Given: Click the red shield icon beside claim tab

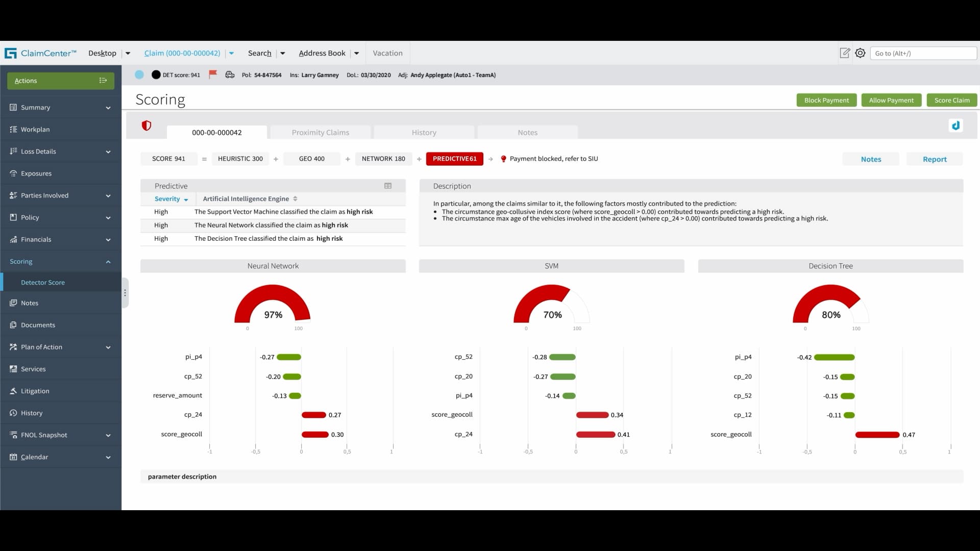Looking at the screenshot, I should [146, 126].
